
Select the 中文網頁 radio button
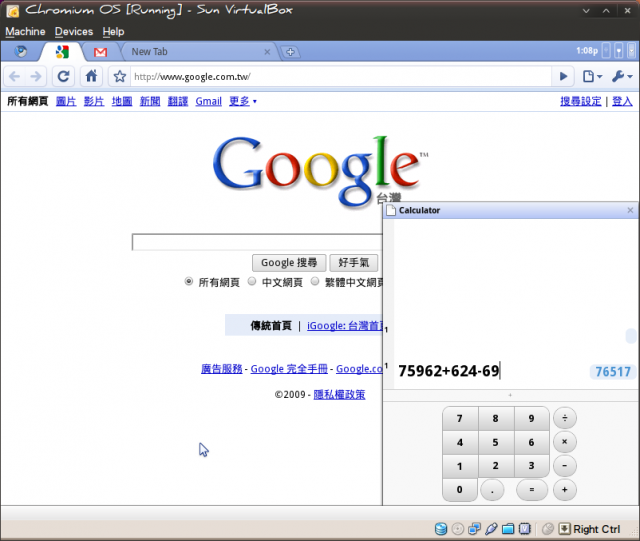[x=252, y=281]
